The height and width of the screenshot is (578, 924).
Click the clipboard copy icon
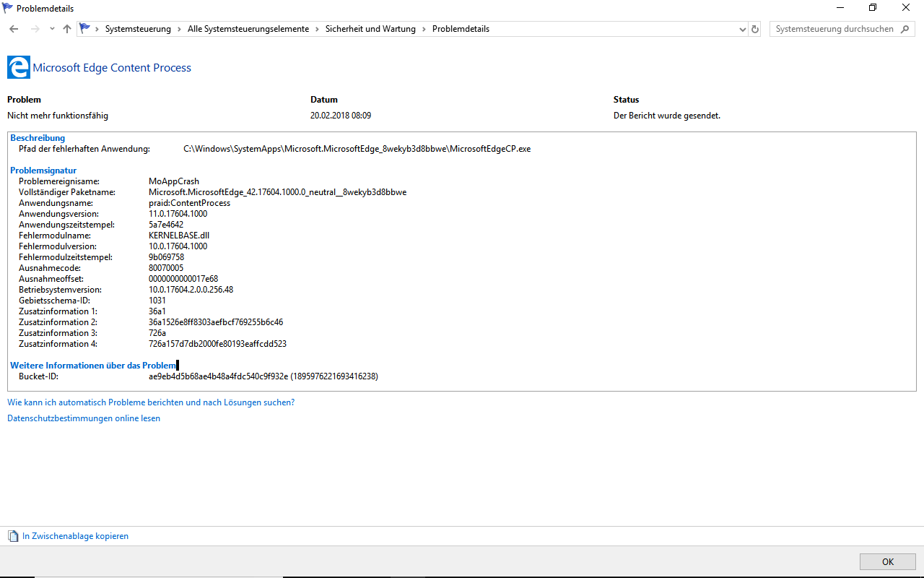point(13,536)
